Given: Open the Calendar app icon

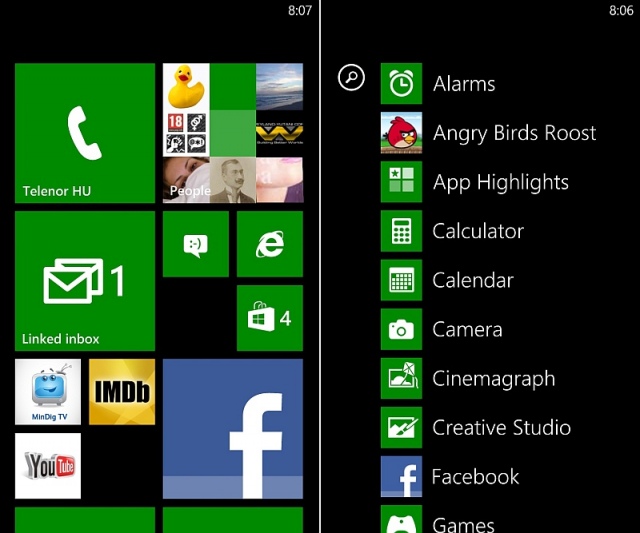Looking at the screenshot, I should click(401, 280).
